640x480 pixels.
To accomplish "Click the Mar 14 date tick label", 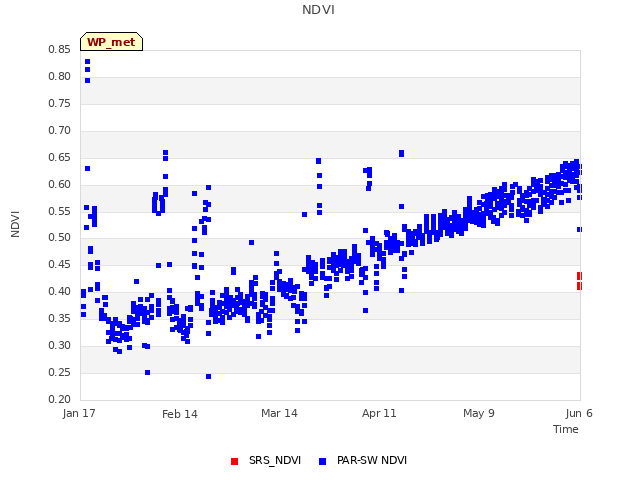I will [279, 413].
